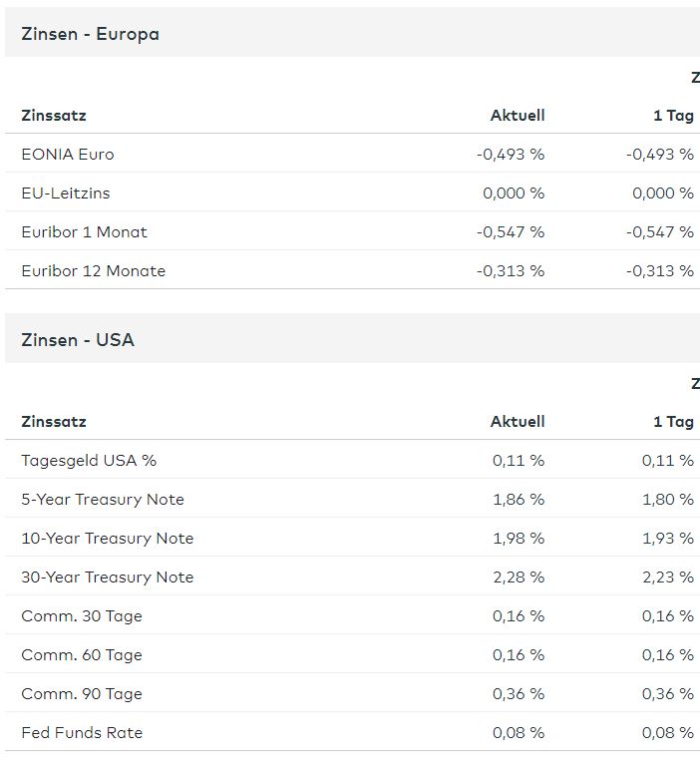Click the EU-Leitzins entry
Screen dimensions: 700x770
pos(66,193)
